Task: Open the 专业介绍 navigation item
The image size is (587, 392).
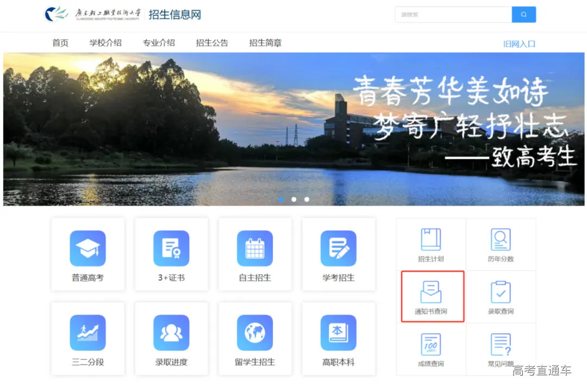Action: [x=159, y=42]
